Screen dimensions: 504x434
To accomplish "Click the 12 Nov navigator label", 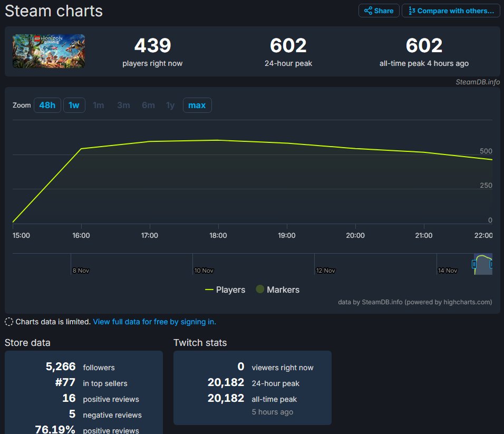I will tap(326, 271).
